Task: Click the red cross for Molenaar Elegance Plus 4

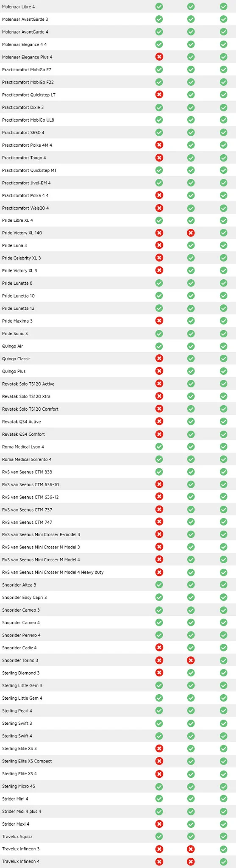Action: coord(159,57)
